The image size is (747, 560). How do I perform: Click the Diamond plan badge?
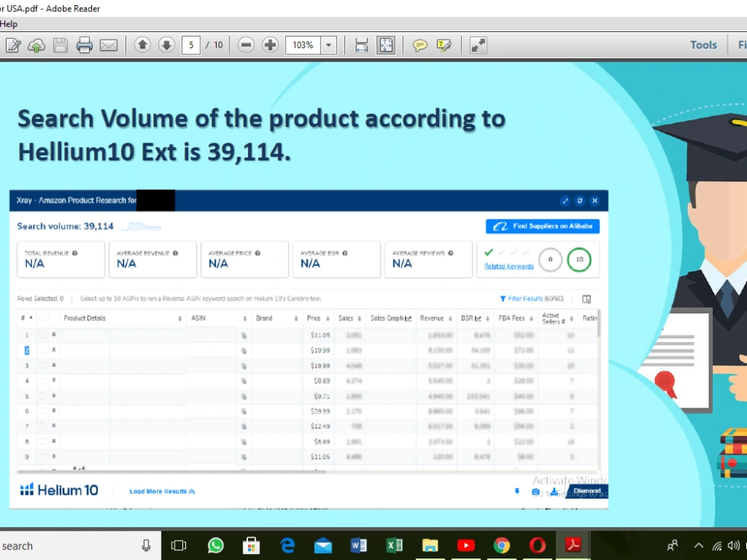click(x=587, y=491)
